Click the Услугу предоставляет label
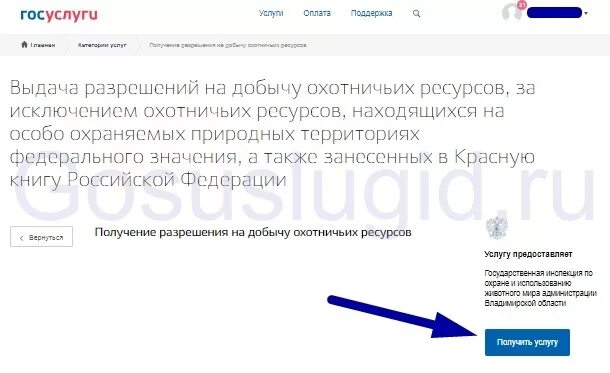 (528, 254)
